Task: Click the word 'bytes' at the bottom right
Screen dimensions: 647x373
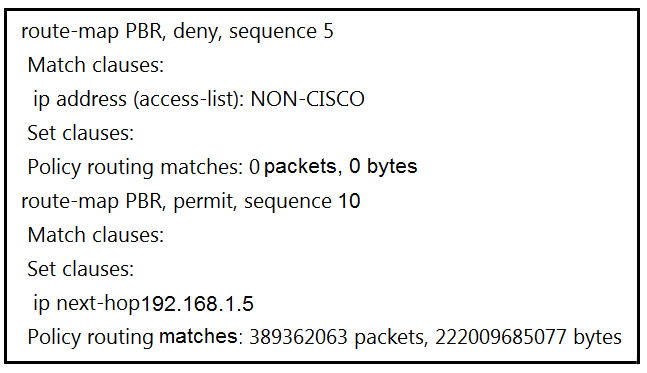Action: coord(597,337)
